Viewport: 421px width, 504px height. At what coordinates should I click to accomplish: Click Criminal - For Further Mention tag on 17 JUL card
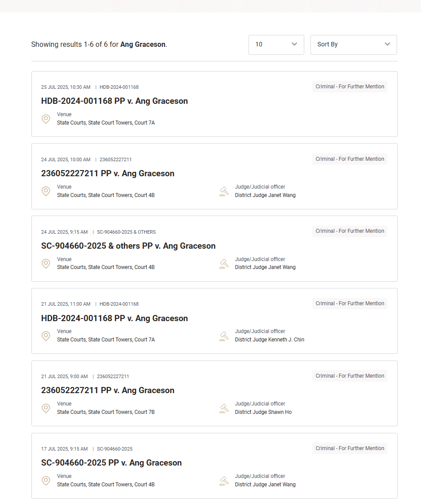pos(349,448)
